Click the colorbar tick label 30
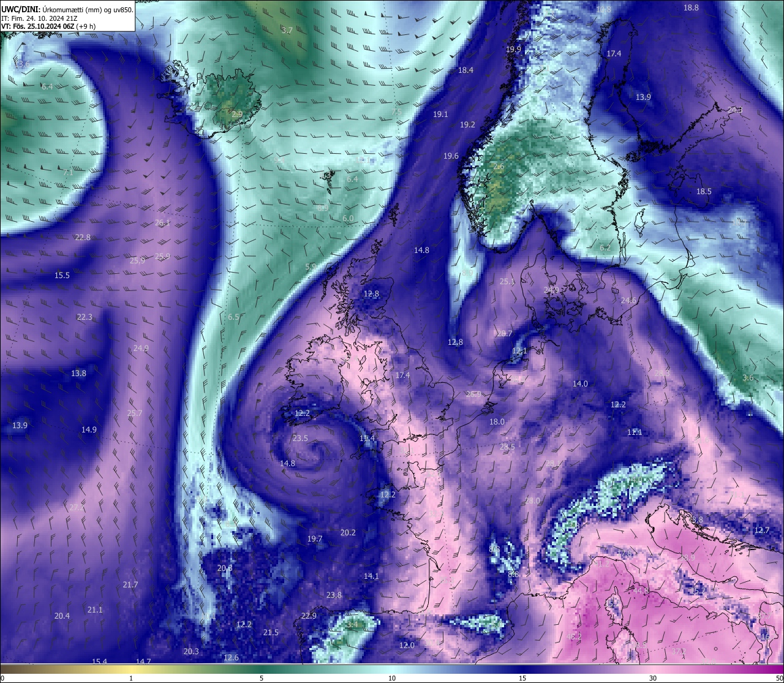This screenshot has height=683, width=784. (653, 678)
